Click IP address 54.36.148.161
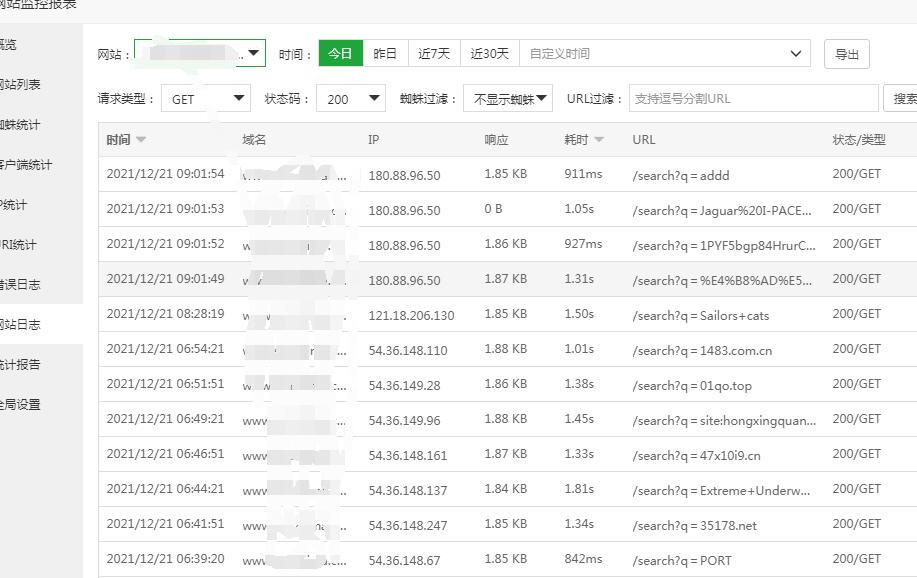Image resolution: width=917 pixels, height=578 pixels. [408, 456]
